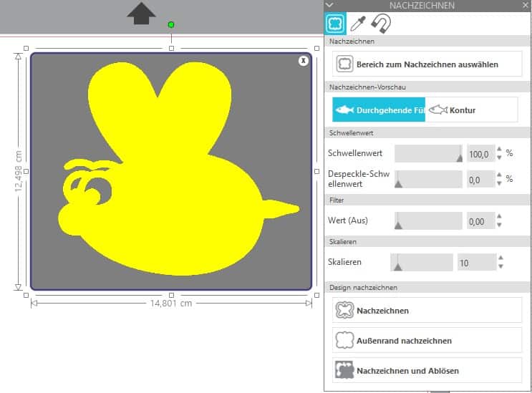Click the width measurement 14,801 cm

point(171,303)
